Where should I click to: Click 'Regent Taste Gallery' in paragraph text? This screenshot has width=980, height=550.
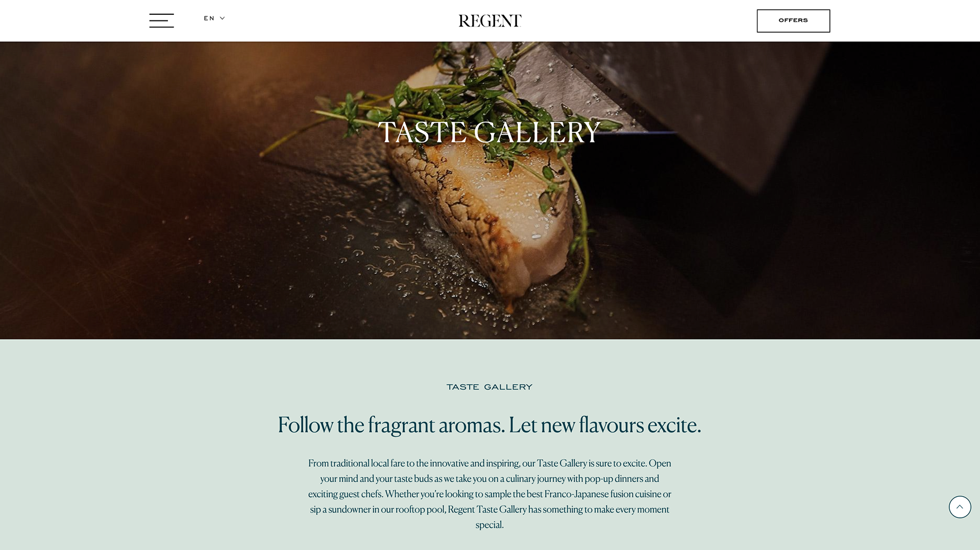487,509
